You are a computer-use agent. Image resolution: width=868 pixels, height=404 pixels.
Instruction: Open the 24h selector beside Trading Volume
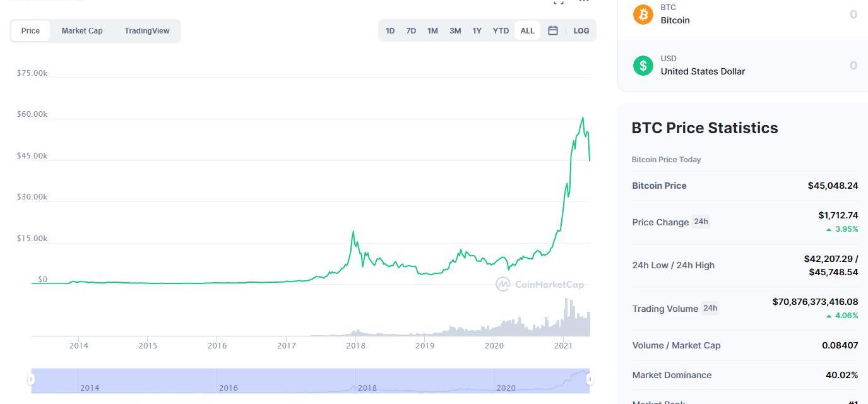(710, 308)
